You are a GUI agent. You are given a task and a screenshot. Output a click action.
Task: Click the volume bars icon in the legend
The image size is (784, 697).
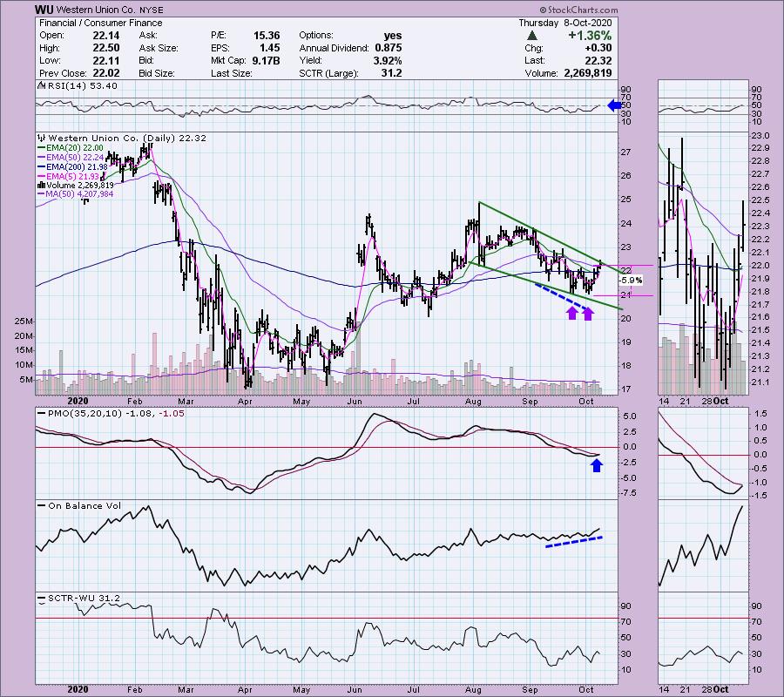coord(42,185)
